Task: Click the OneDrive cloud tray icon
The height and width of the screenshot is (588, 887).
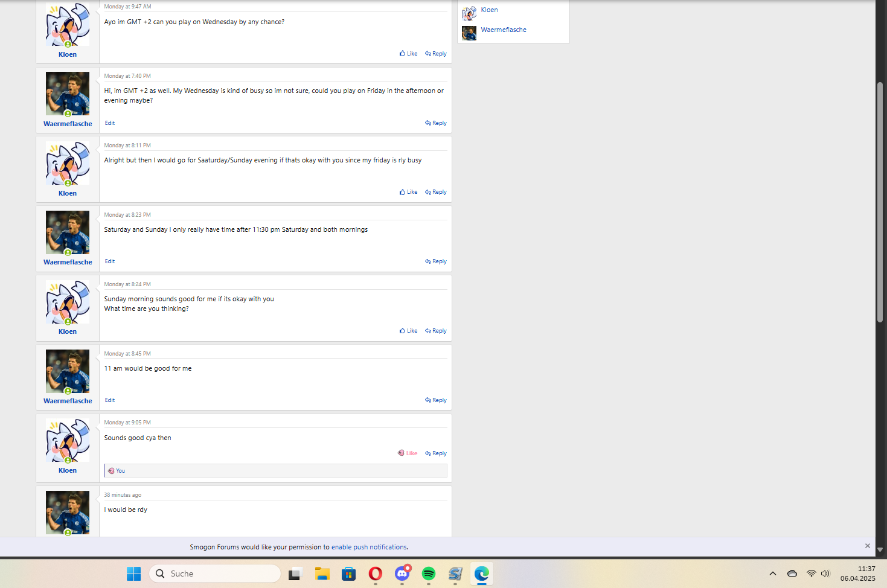Action: coord(792,574)
